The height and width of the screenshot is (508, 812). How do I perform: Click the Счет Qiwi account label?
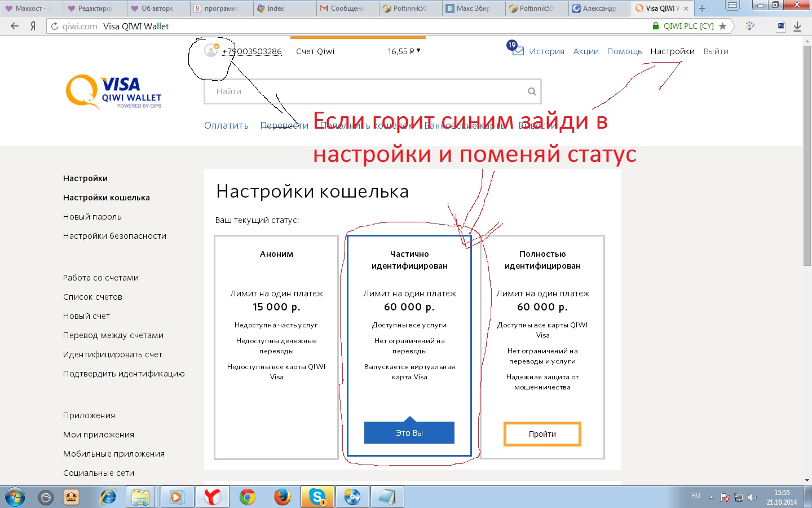pos(315,51)
